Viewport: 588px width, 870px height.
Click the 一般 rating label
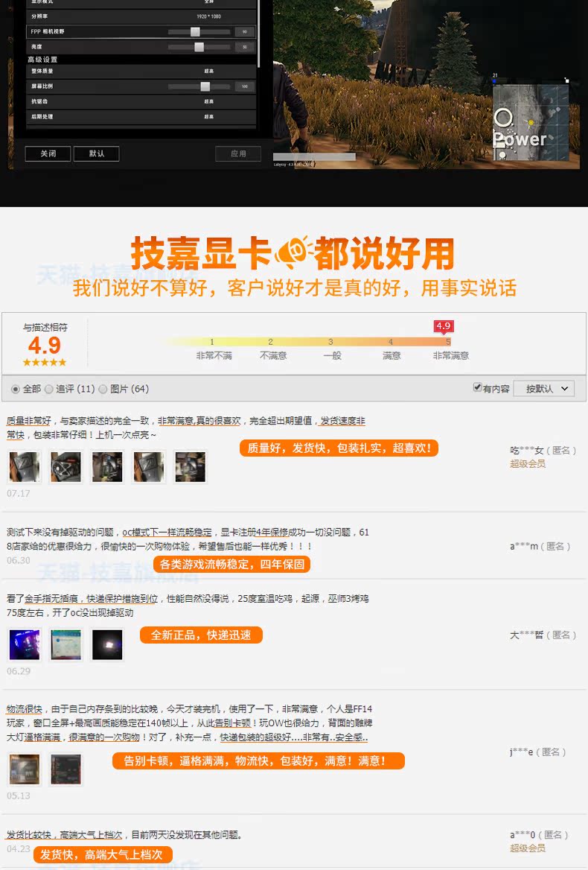(332, 355)
